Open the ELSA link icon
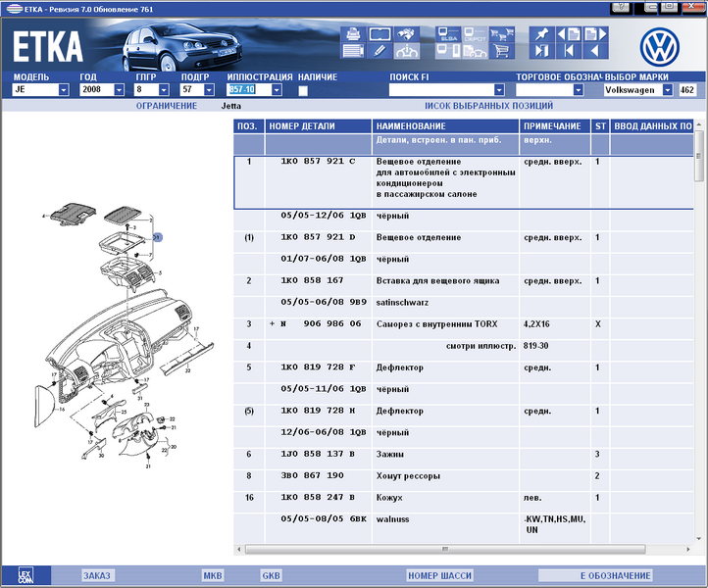 point(448,34)
